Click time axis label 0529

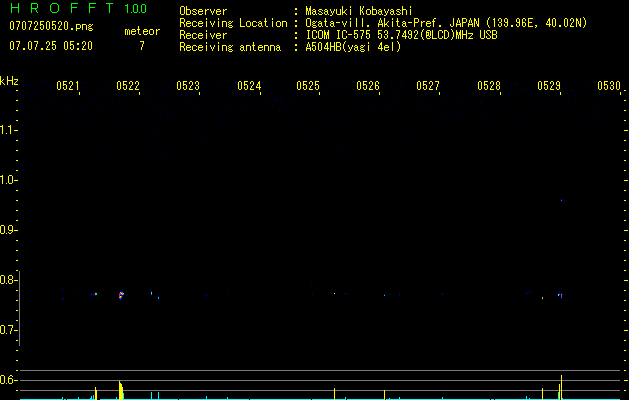(549, 86)
